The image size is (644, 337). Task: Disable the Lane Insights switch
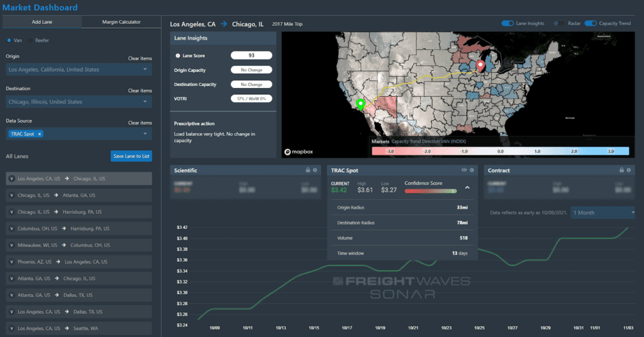[x=508, y=23]
